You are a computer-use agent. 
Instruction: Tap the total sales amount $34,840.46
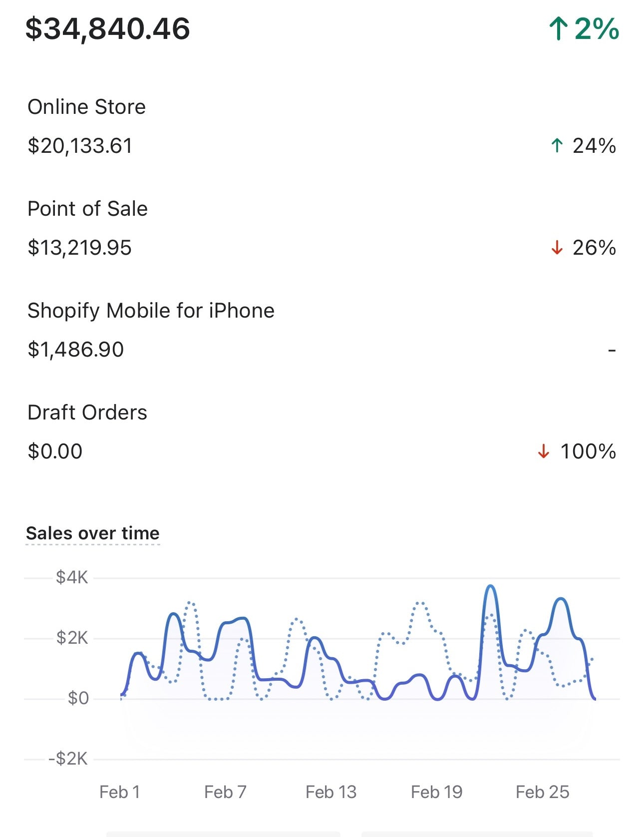pos(108,28)
